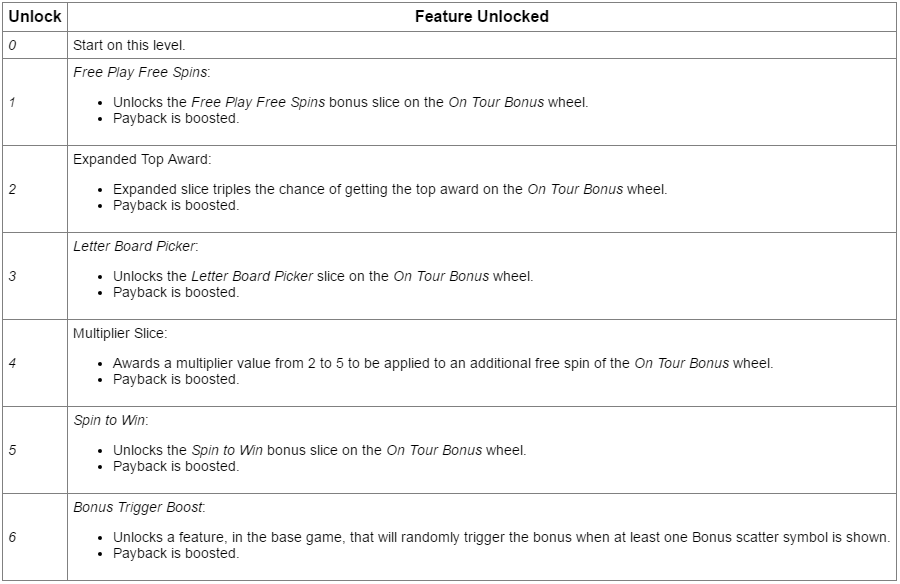Click the 'Start on this level.' text
900x584 pixels.
[129, 45]
